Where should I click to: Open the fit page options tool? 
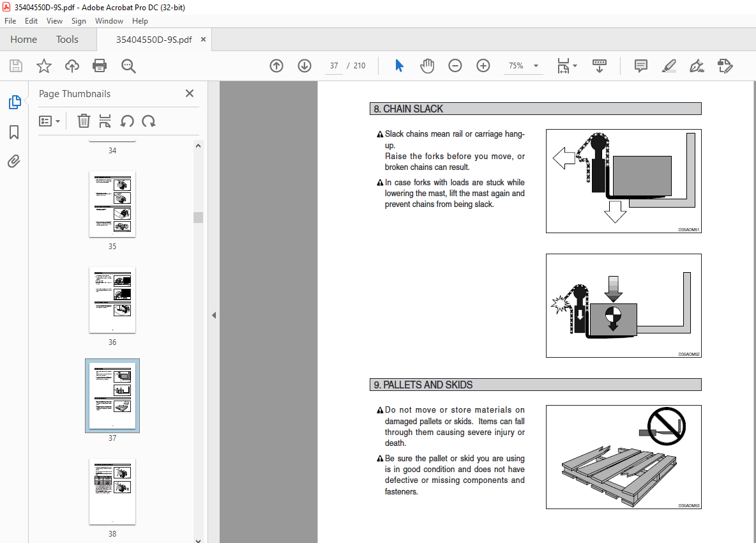point(563,66)
